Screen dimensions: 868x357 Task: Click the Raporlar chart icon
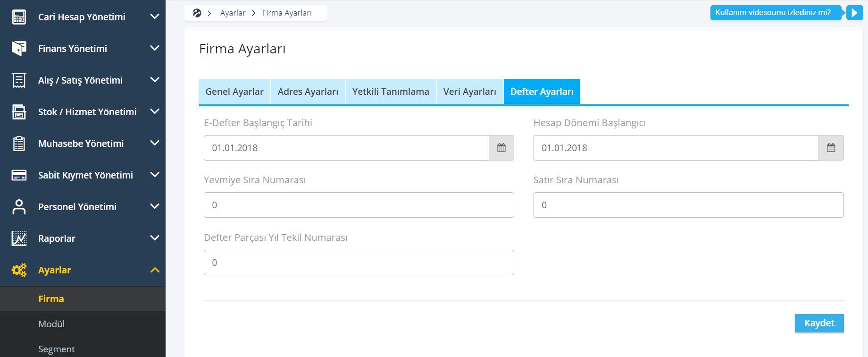(19, 238)
